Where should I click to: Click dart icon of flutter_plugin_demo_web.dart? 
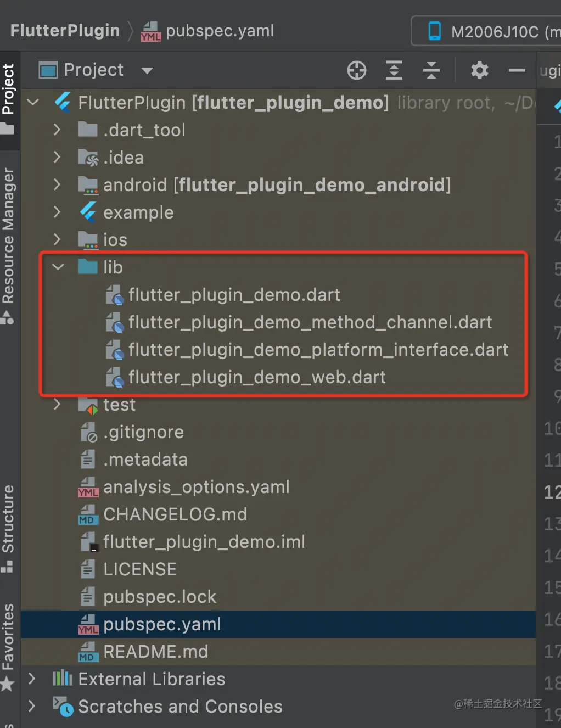(x=114, y=377)
